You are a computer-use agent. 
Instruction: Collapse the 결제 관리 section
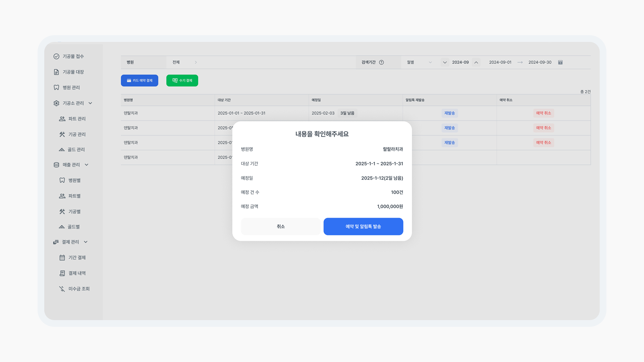point(86,242)
